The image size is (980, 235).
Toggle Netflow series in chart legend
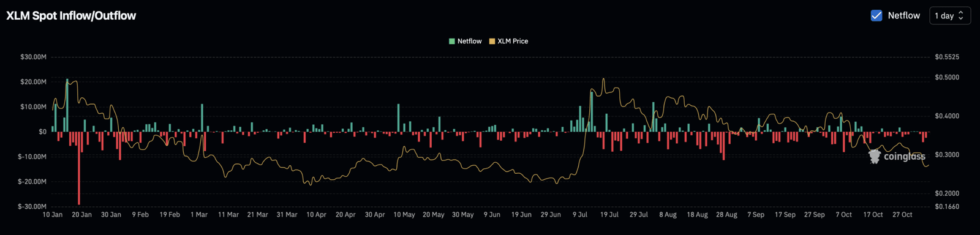(x=465, y=41)
